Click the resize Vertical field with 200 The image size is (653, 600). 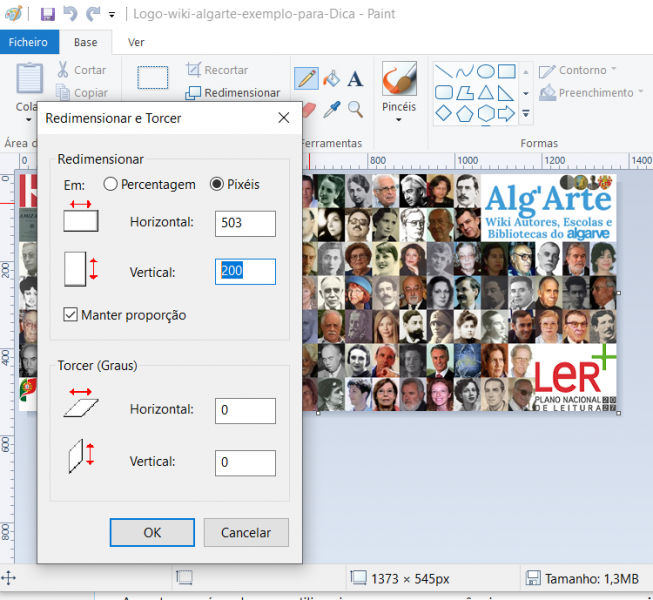pos(245,271)
